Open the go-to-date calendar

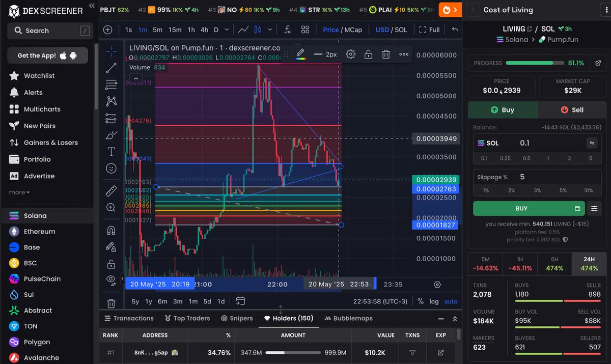pyautogui.click(x=240, y=301)
